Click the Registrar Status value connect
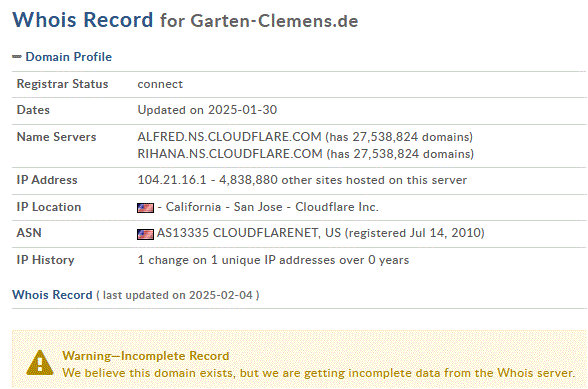This screenshot has height=389, width=588. 160,84
